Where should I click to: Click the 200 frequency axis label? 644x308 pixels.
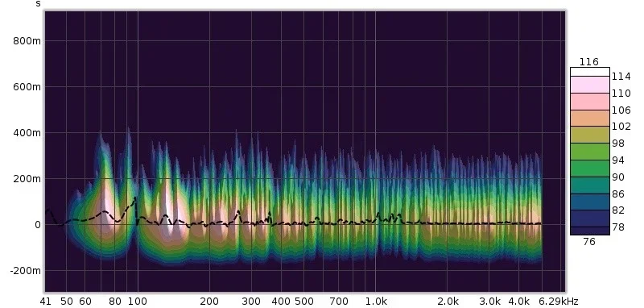209,302
